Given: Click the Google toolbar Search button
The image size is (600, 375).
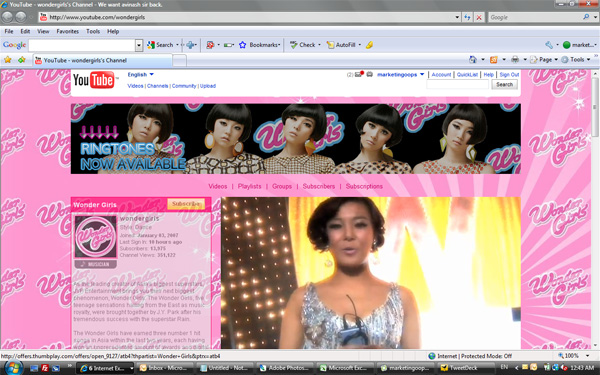Looking at the screenshot, I should pos(161,45).
